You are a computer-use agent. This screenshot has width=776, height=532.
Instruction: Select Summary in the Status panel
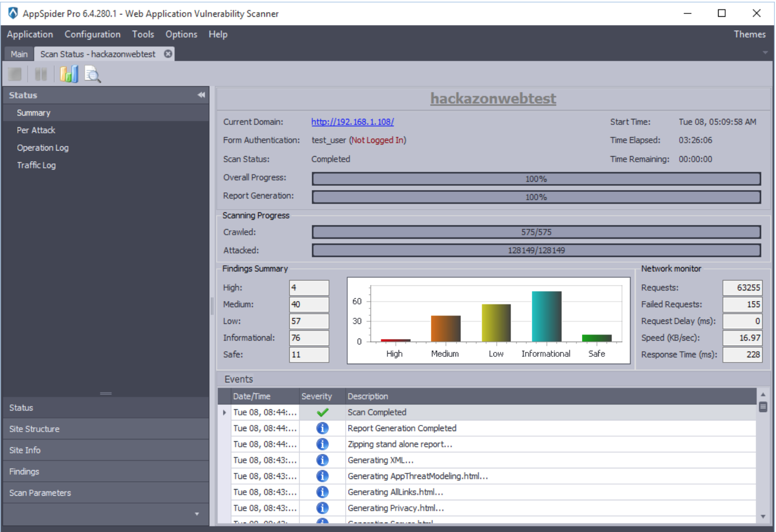[x=106, y=113]
